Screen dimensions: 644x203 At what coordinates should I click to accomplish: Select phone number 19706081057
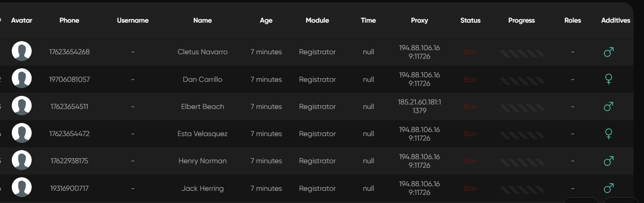pyautogui.click(x=69, y=80)
